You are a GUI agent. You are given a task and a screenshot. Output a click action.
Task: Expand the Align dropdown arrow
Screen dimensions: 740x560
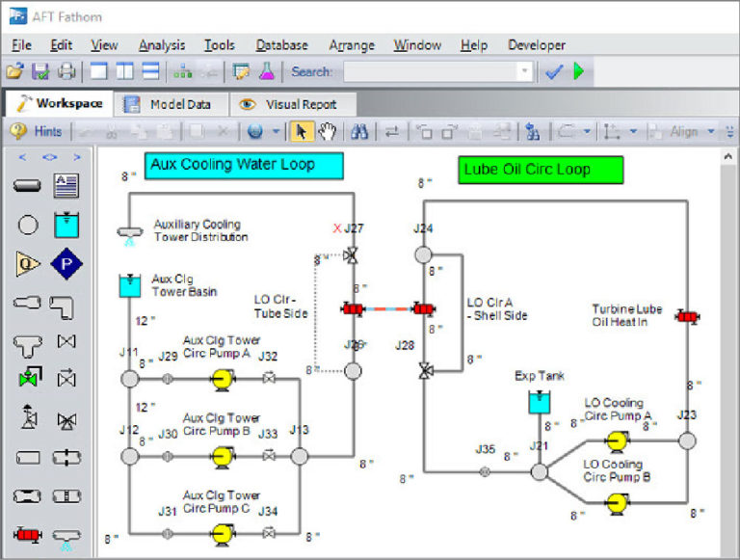(x=711, y=132)
